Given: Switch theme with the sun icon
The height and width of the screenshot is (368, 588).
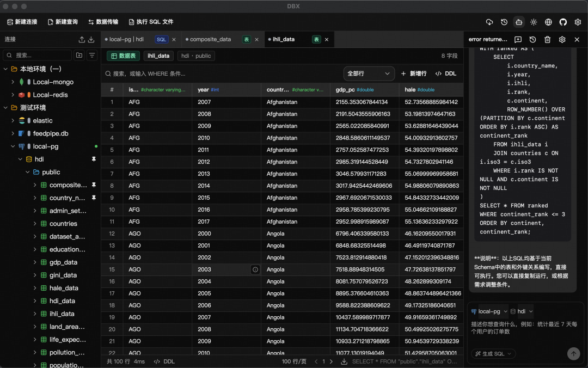Looking at the screenshot, I should click(x=534, y=22).
